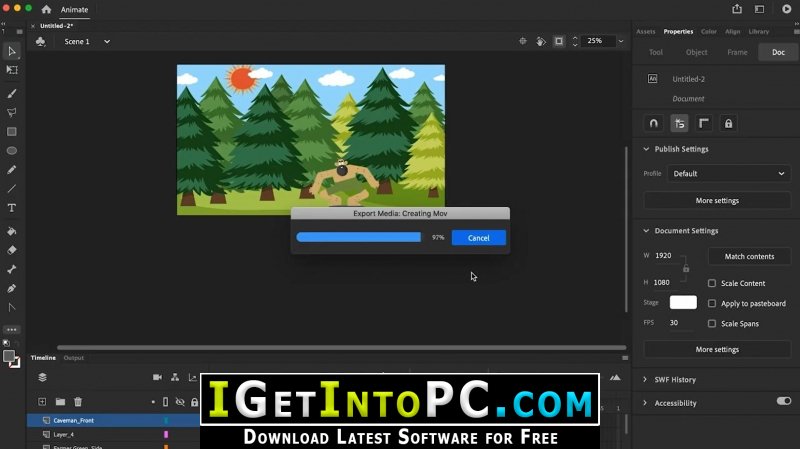
Task: Select the Oval tool
Action: point(12,151)
